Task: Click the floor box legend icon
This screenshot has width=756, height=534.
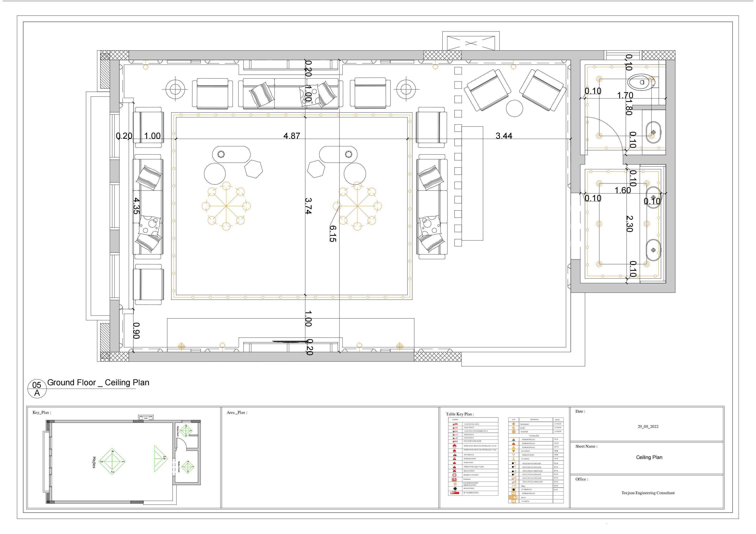Action: click(454, 480)
